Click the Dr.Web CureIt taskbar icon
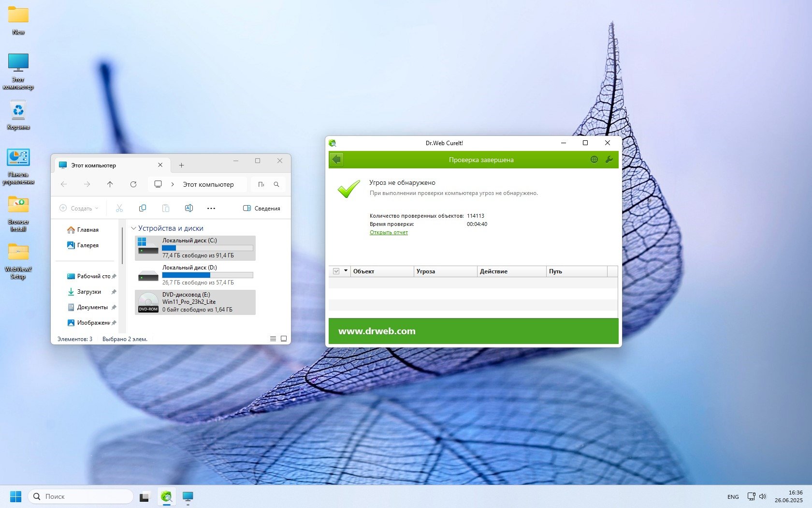The width and height of the screenshot is (812, 508). coord(166,496)
